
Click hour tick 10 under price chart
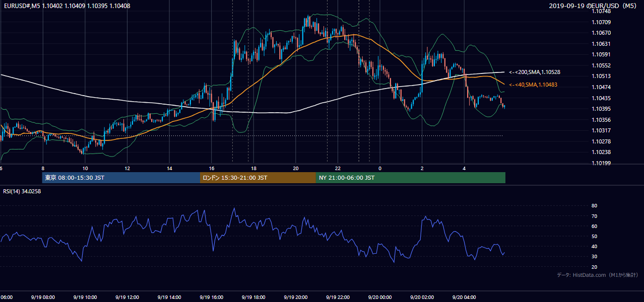point(85,168)
